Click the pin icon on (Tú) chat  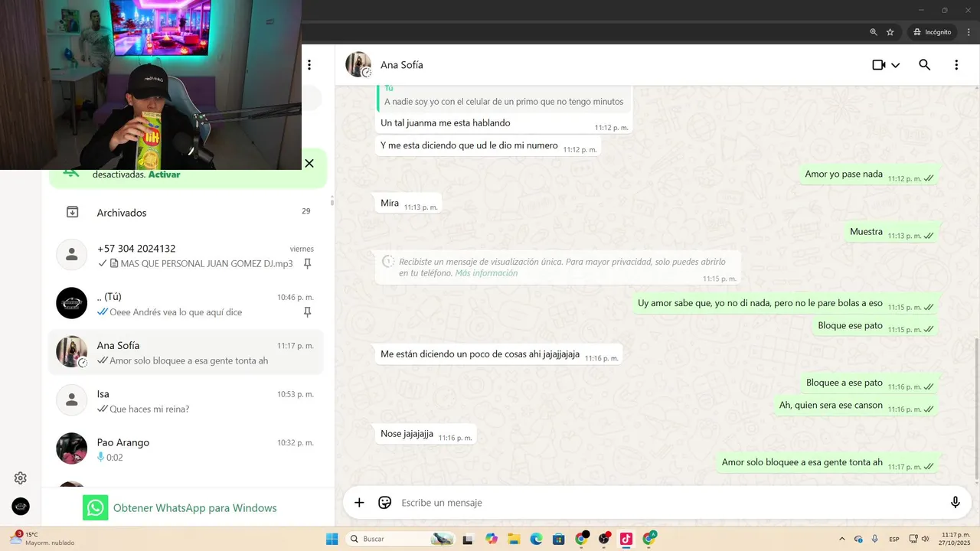[307, 311]
